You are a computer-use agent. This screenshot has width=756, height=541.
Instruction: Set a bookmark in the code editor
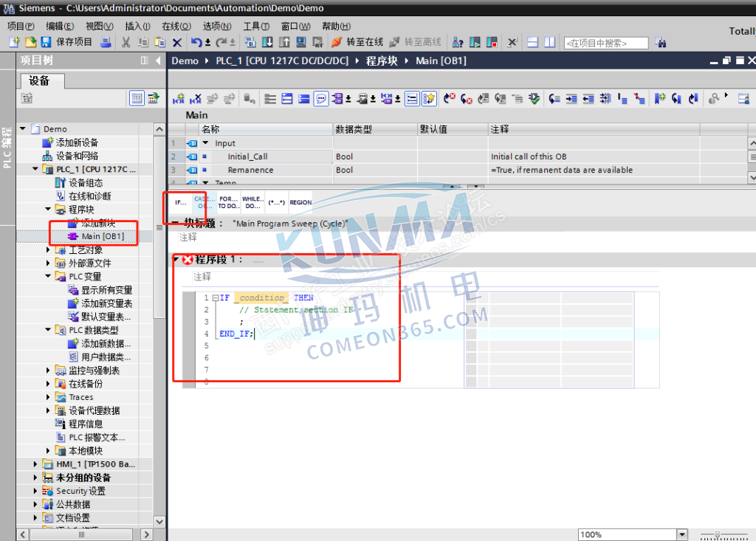660,98
